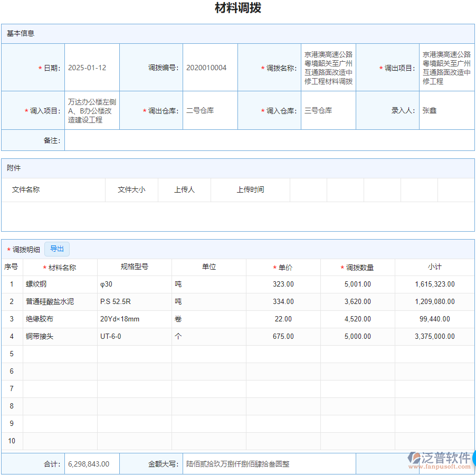
Task: Click the 导出 export button
Action: click(x=56, y=249)
